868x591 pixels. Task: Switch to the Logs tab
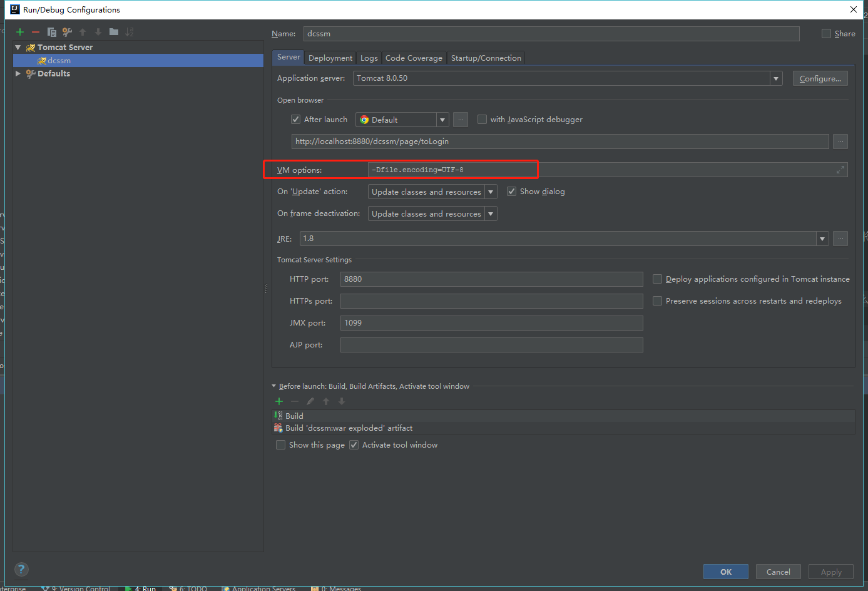pyautogui.click(x=369, y=58)
